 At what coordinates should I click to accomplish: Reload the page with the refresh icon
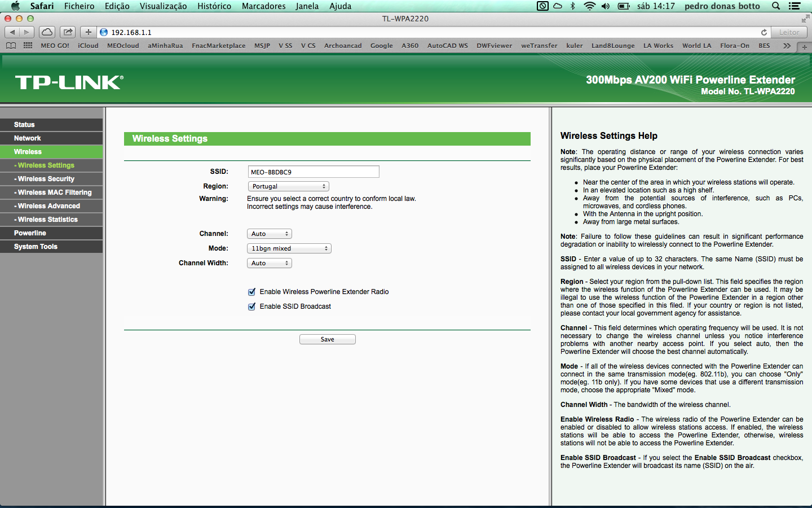764,32
